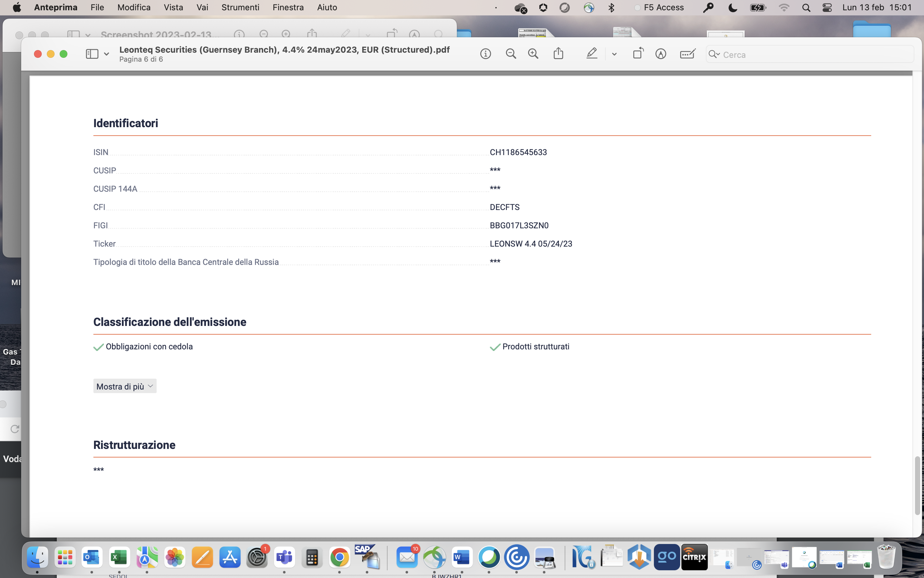Open Pages from the Dock

202,557
